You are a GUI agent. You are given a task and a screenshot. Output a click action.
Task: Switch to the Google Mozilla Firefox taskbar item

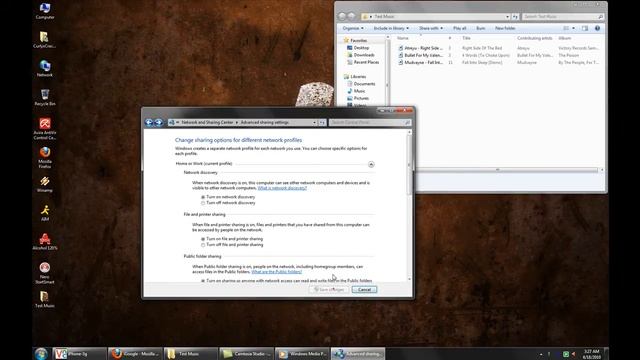135,353
